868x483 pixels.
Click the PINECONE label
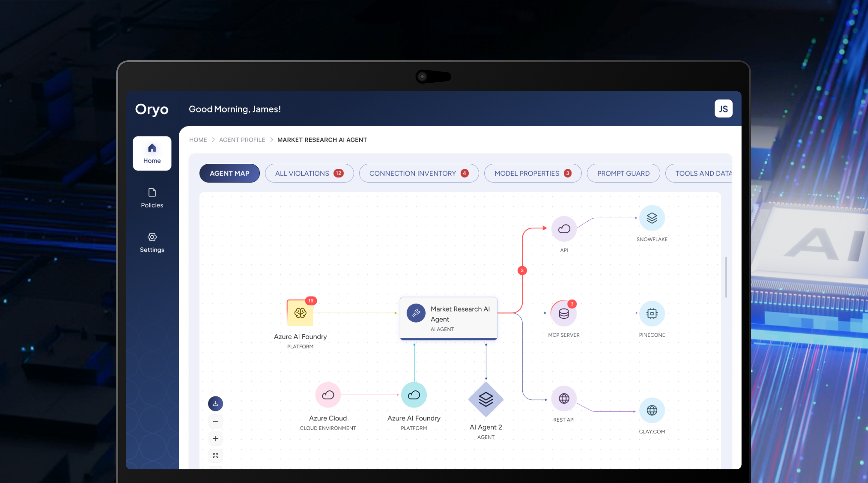point(652,335)
